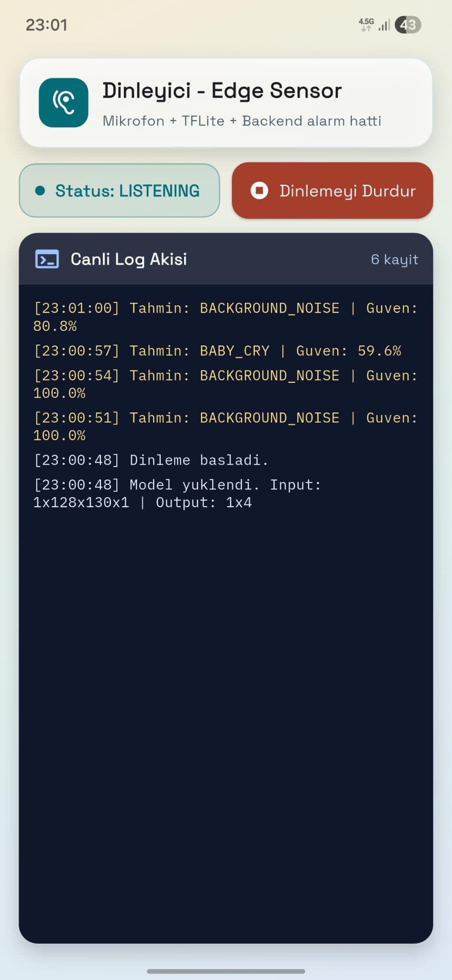The height and width of the screenshot is (980, 452).
Task: Tap the cellular signal strength bars
Action: pos(385,25)
